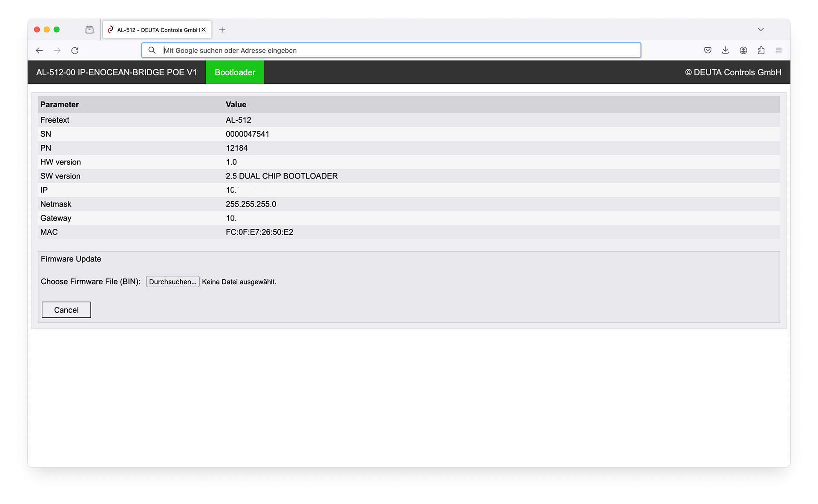Image resolution: width=818 pixels, height=504 pixels.
Task: Expand the list all tabs chevron
Action: pyautogui.click(x=761, y=29)
